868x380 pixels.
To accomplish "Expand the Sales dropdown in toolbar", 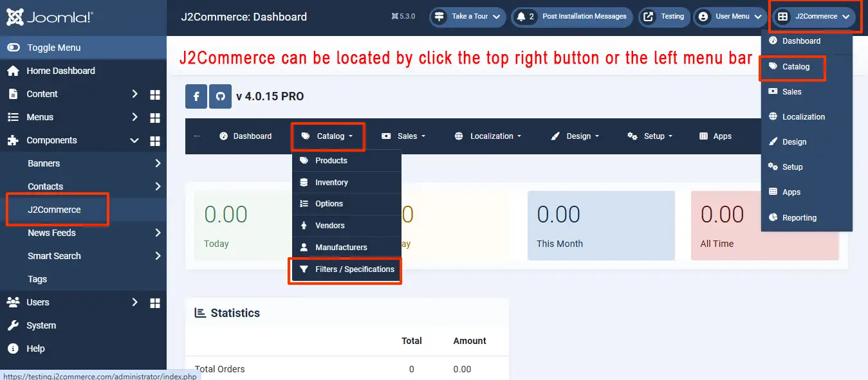I will (x=404, y=136).
